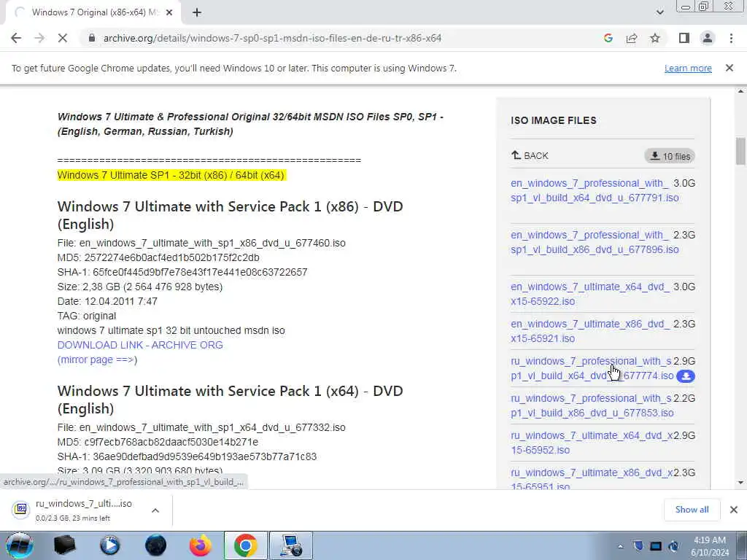Click highlighted Windows 7 Ultimate SP1 text
Screen dimensions: 747x560
coord(171,175)
